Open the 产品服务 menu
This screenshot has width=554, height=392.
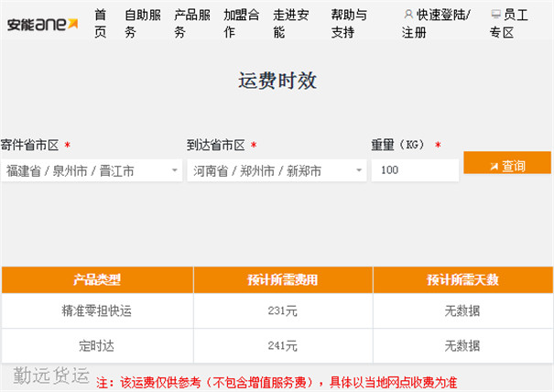click(192, 24)
